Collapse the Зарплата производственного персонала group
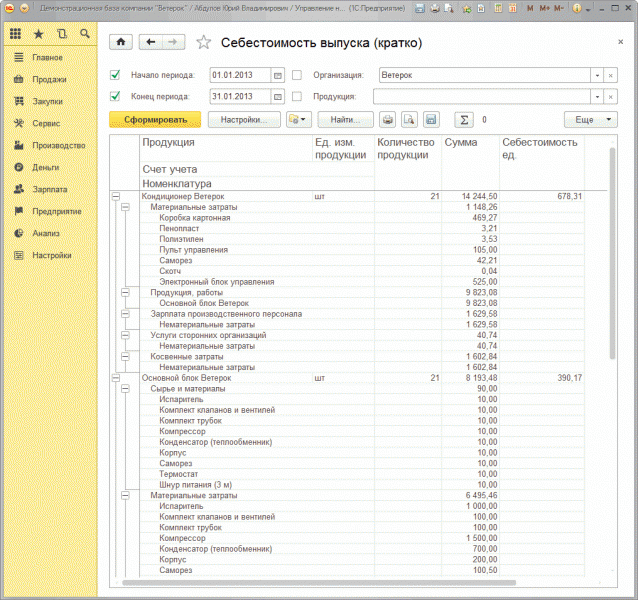 tap(125, 314)
